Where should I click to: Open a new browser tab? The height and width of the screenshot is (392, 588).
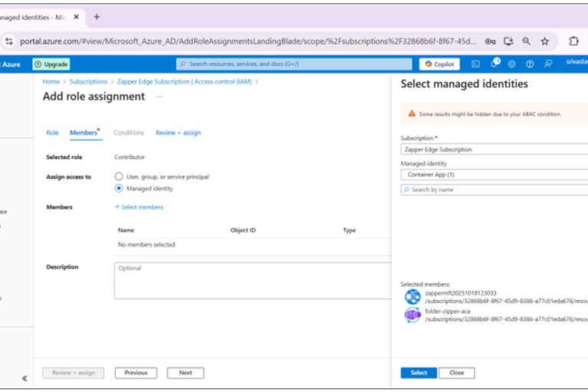click(96, 17)
